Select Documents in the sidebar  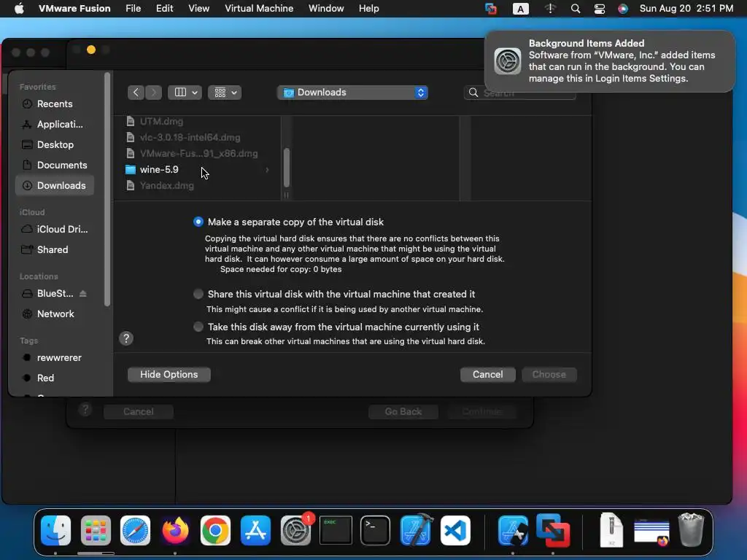pyautogui.click(x=55, y=166)
